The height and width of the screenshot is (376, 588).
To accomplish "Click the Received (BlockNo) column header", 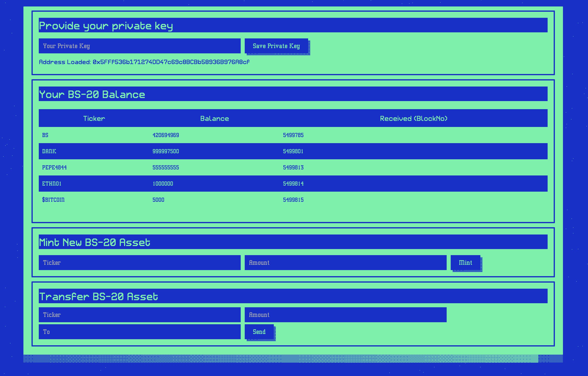I will coord(414,118).
